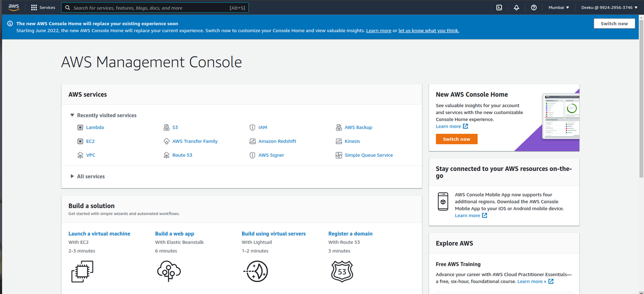Expand the All services section

tap(72, 176)
